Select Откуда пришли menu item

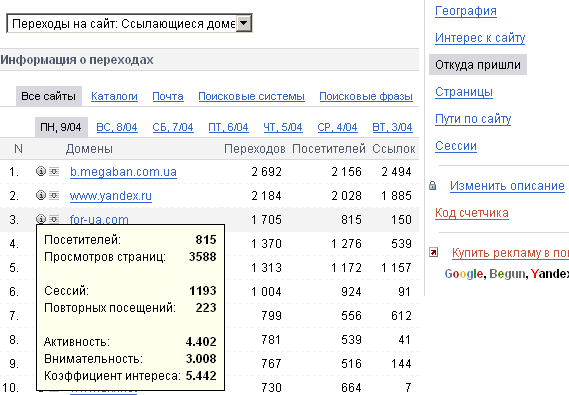[478, 65]
